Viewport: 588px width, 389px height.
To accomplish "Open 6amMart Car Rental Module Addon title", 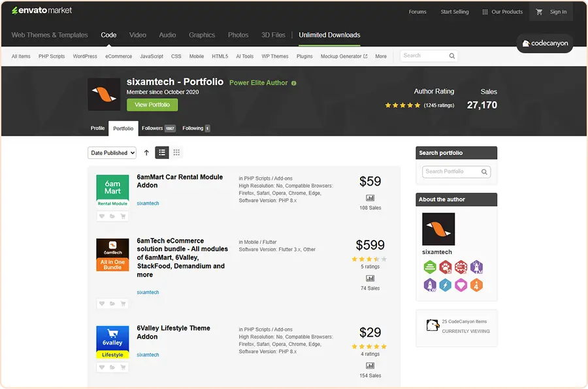I will click(180, 181).
